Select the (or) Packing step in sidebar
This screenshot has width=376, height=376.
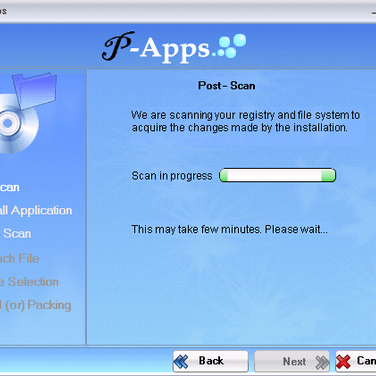36,305
